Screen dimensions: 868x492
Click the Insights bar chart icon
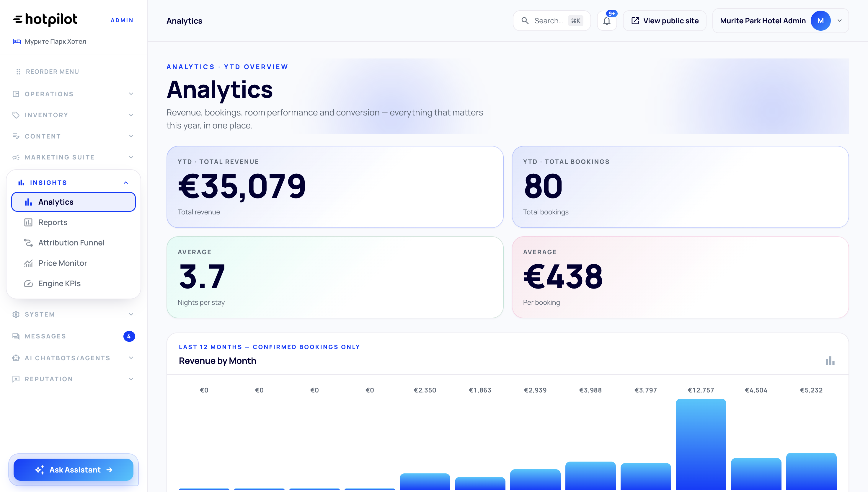coord(21,183)
